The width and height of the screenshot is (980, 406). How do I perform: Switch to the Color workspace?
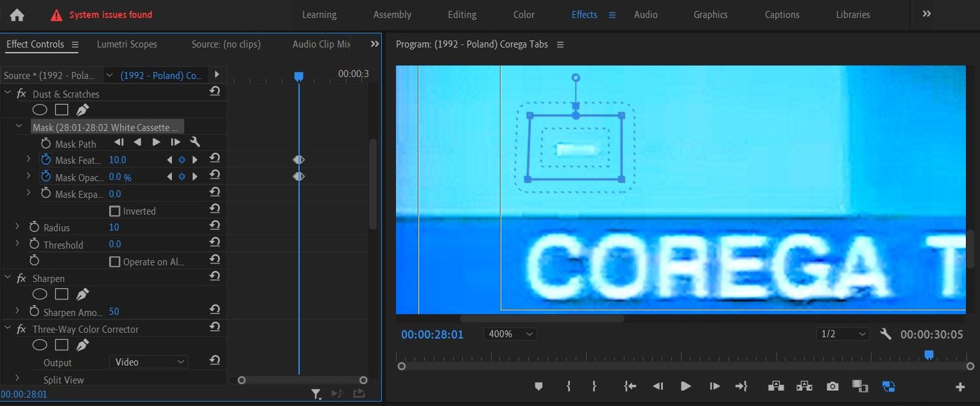[524, 14]
